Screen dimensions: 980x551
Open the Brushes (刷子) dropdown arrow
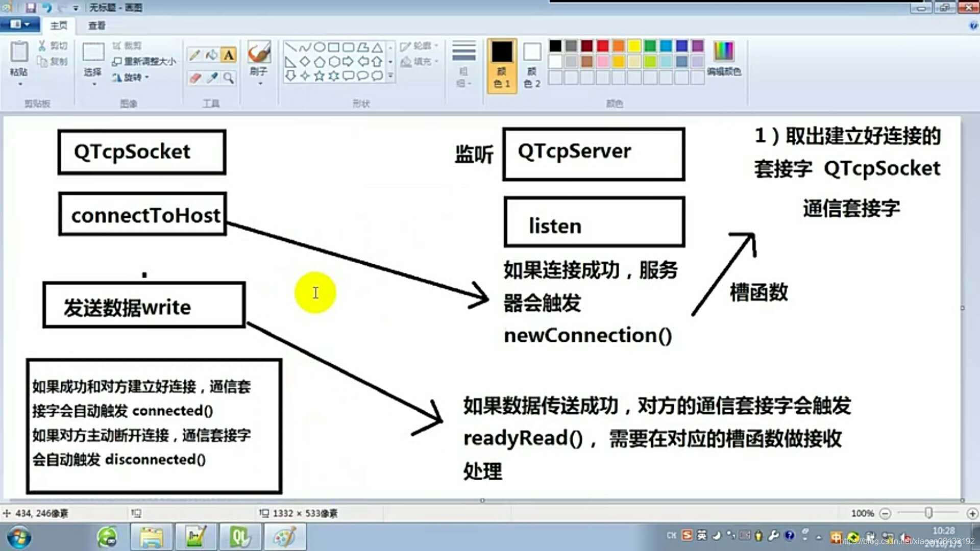[259, 83]
